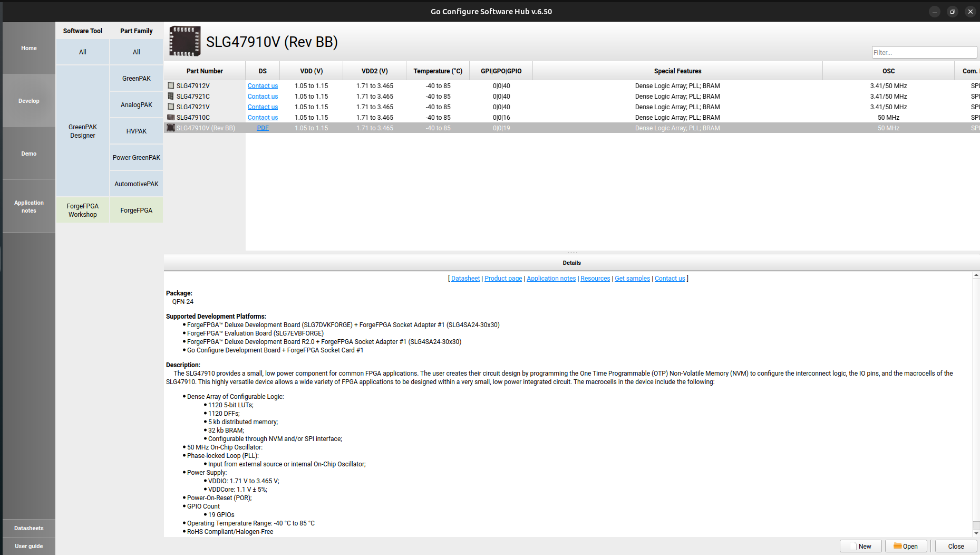
Task: Click the Open folder button
Action: pos(906,546)
